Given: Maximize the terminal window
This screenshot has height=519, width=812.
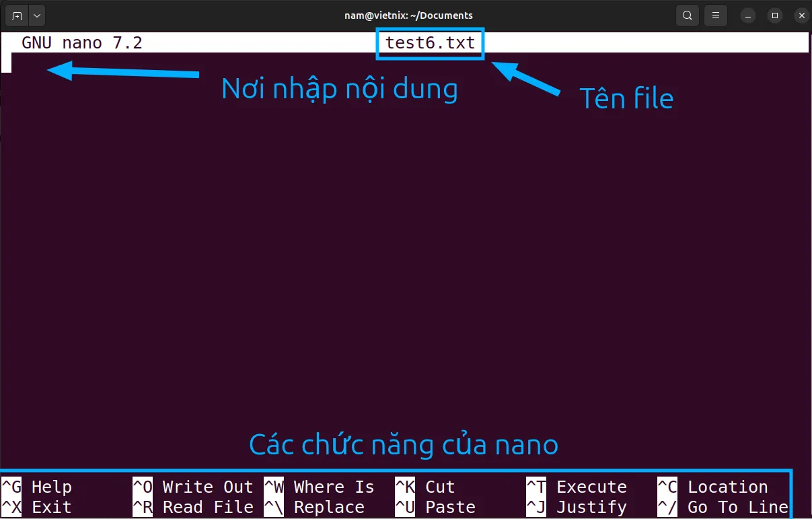Looking at the screenshot, I should point(775,15).
